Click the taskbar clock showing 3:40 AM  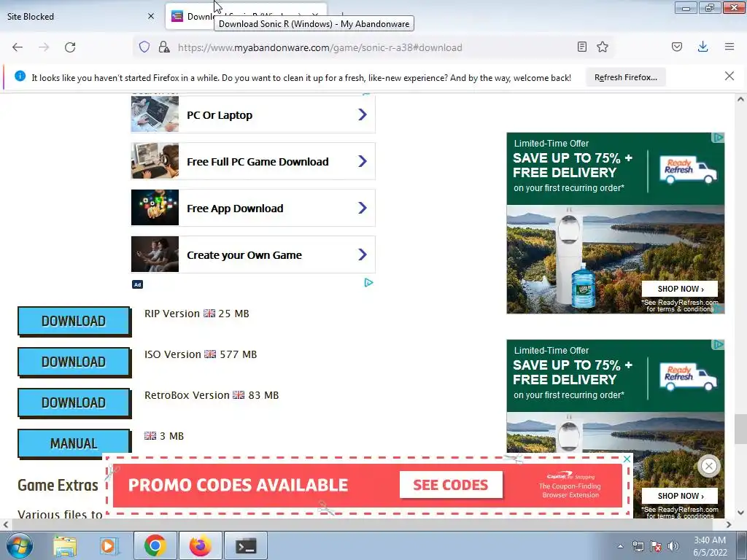point(710,546)
